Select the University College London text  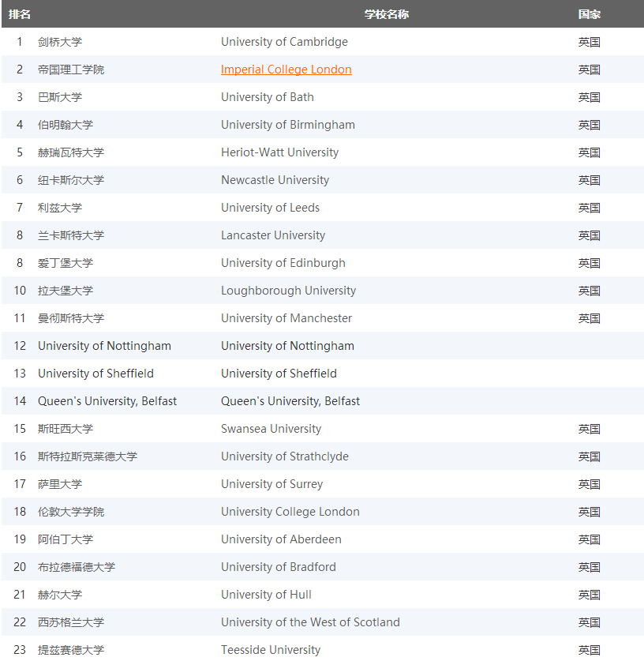tap(290, 512)
